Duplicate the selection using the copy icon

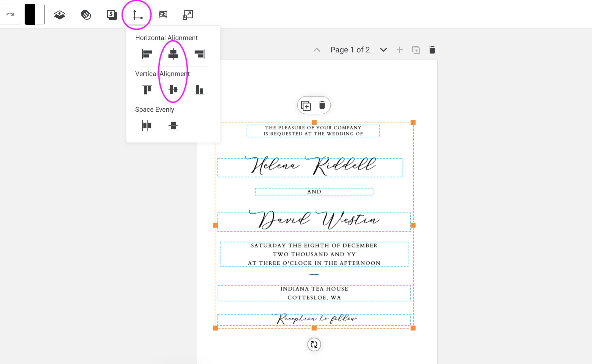(x=306, y=105)
